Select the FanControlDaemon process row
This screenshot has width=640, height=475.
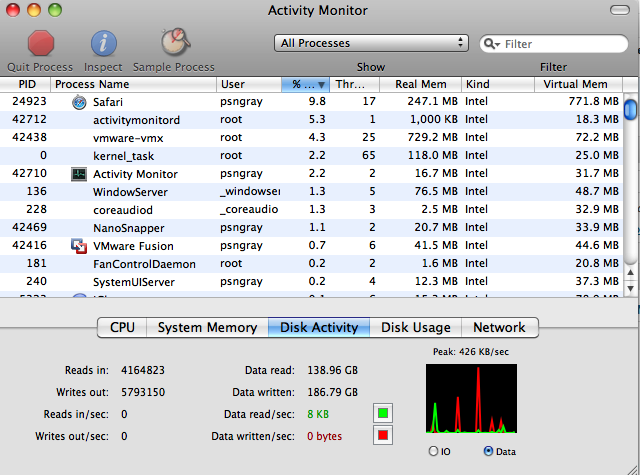[311, 263]
